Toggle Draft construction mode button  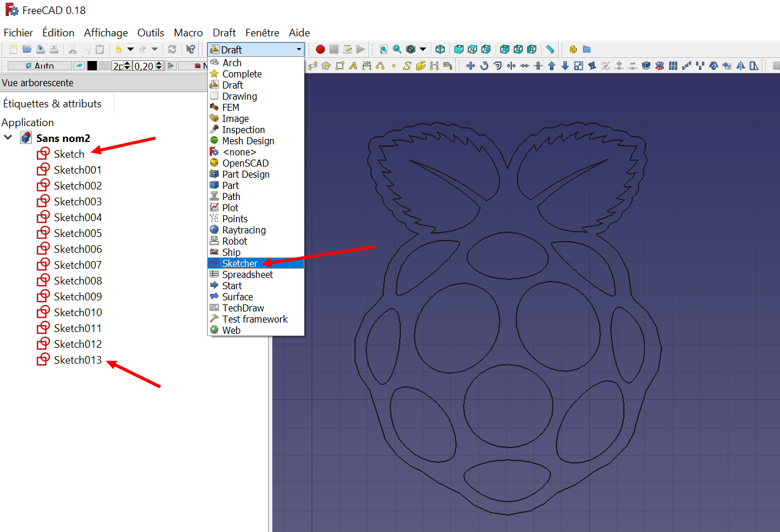pyautogui.click(x=79, y=66)
